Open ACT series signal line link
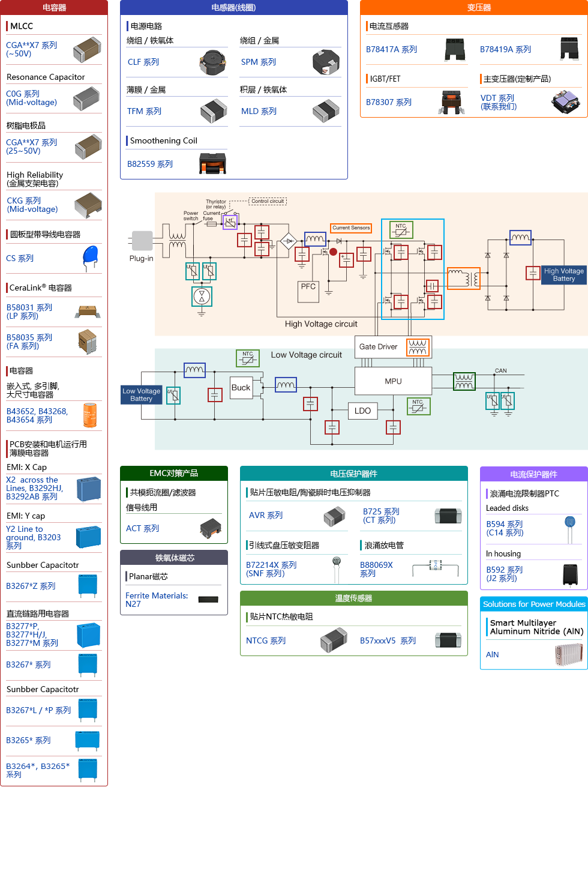This screenshot has width=588, height=871. [x=143, y=528]
